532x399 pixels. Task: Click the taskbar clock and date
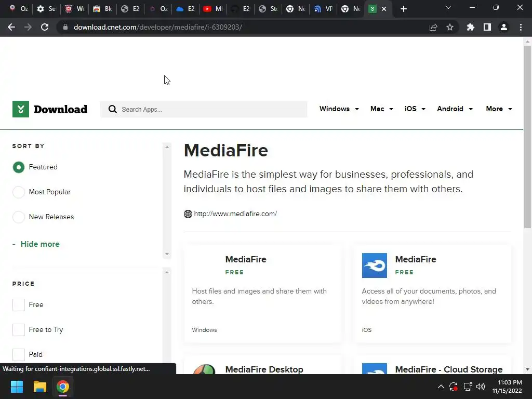pyautogui.click(x=507, y=387)
